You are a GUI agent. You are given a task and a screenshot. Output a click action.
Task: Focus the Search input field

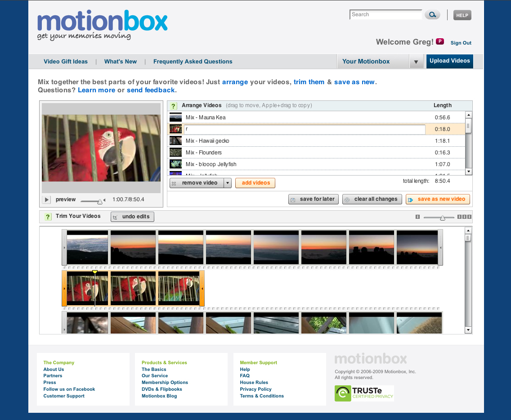[x=386, y=15]
